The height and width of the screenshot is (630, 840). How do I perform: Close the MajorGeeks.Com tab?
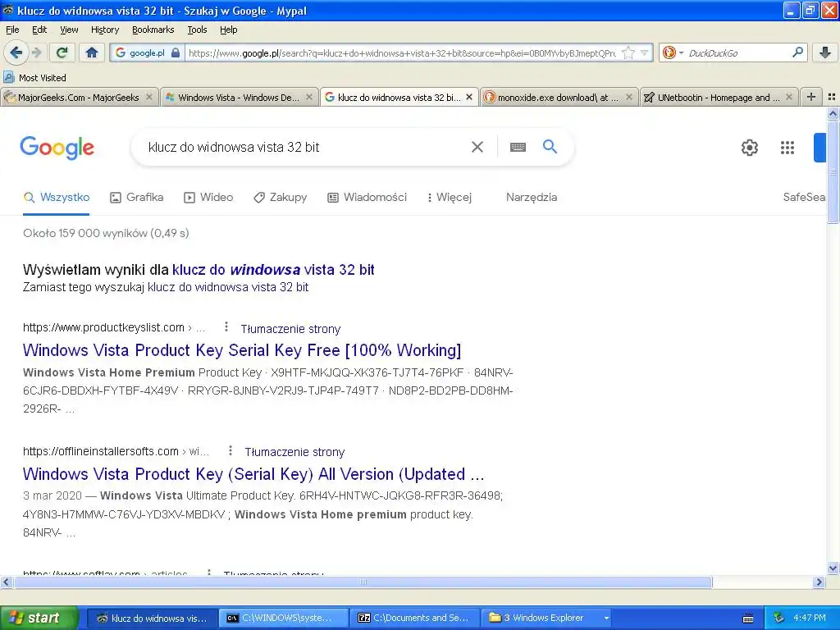click(149, 97)
